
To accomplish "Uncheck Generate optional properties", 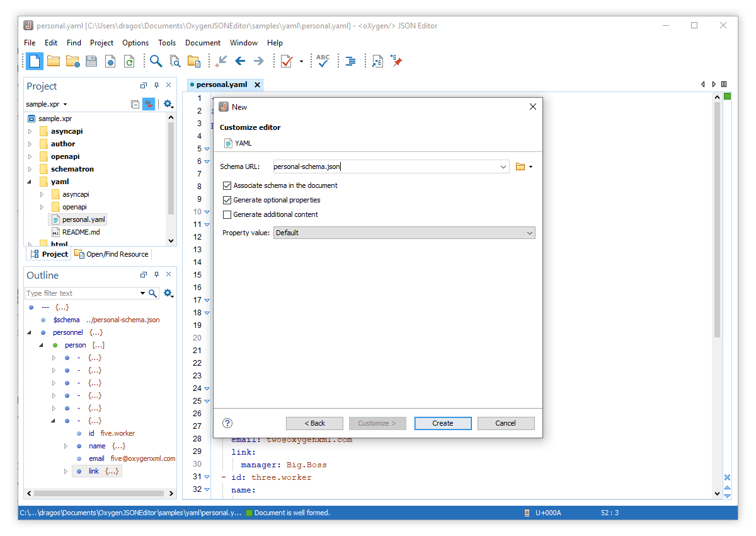I will tap(227, 200).
